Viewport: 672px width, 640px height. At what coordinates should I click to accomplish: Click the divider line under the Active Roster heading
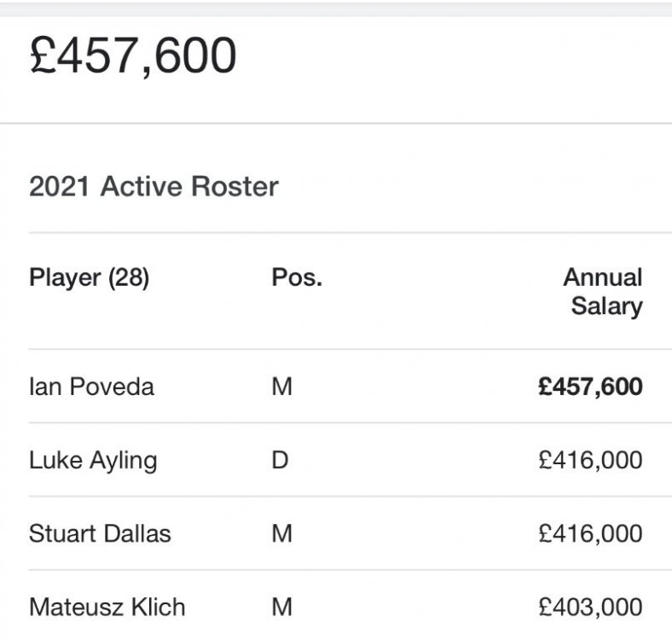(x=336, y=232)
